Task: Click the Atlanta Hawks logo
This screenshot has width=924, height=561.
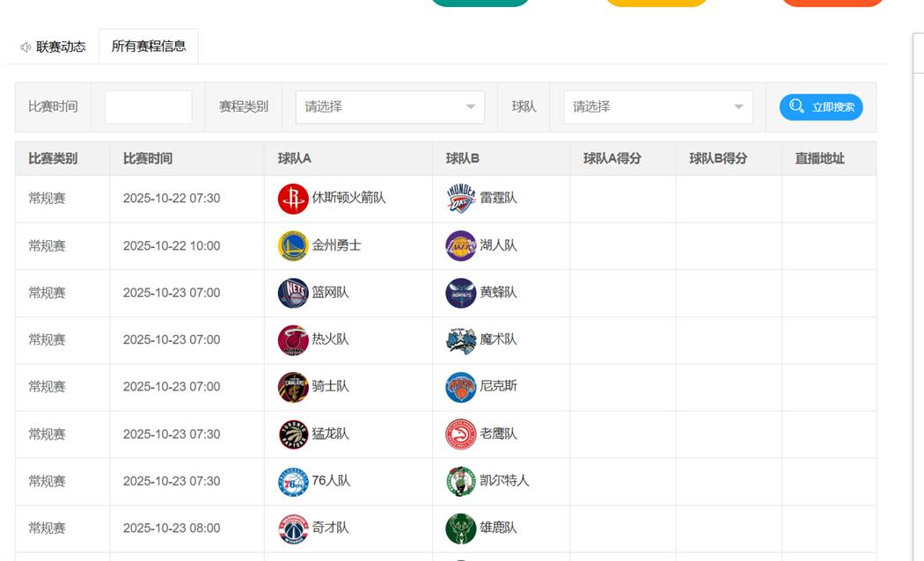Action: click(460, 434)
